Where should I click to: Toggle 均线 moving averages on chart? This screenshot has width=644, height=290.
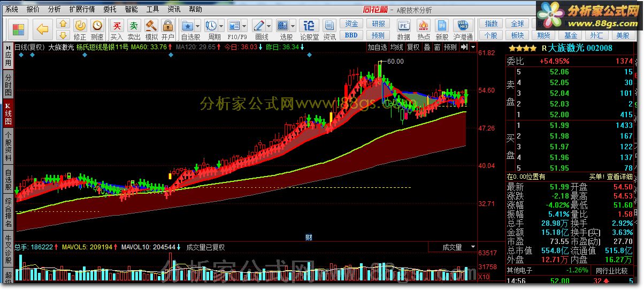[x=397, y=47]
